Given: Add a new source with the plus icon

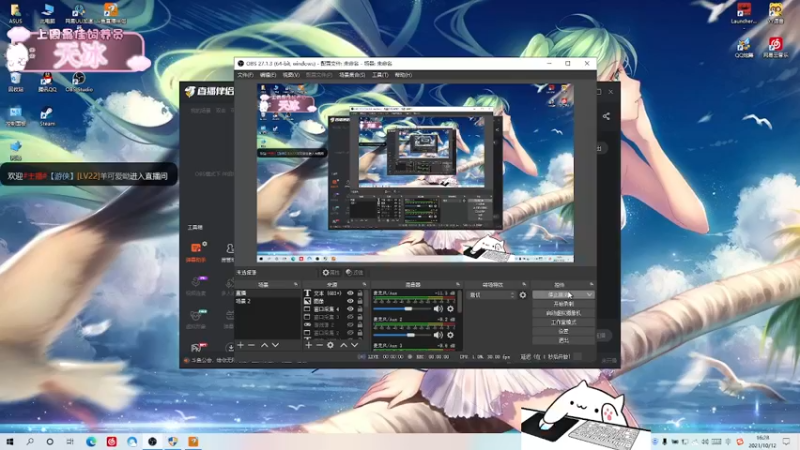Looking at the screenshot, I should pyautogui.click(x=308, y=345).
